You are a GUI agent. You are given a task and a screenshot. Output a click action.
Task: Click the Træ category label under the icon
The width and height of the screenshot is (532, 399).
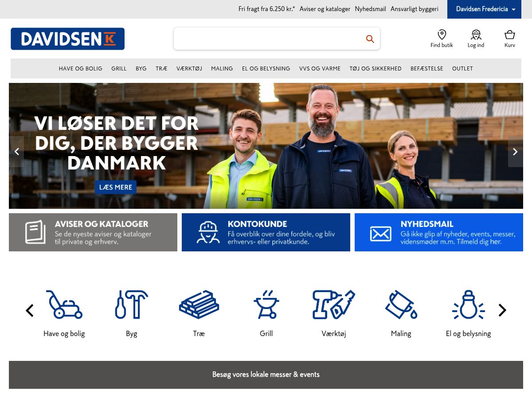click(x=199, y=333)
